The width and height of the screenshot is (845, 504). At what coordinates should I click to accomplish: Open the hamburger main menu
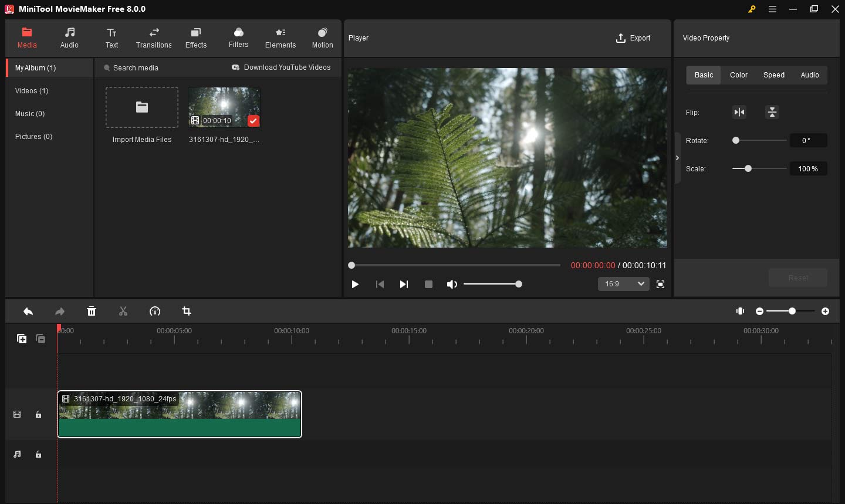(x=773, y=9)
